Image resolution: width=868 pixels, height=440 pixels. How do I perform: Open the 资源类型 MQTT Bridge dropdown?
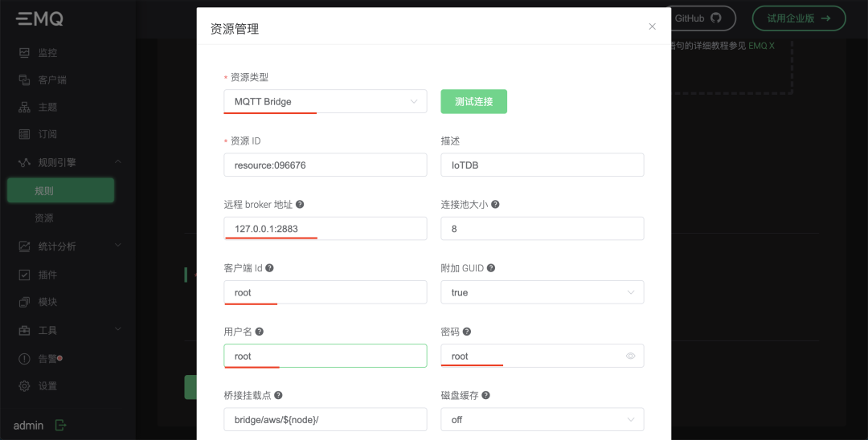(x=325, y=102)
